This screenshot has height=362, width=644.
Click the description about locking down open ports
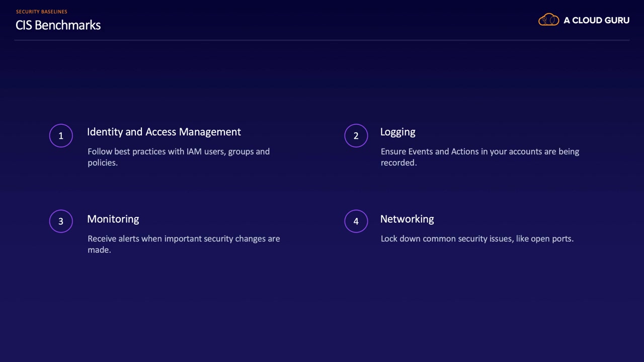(476, 238)
